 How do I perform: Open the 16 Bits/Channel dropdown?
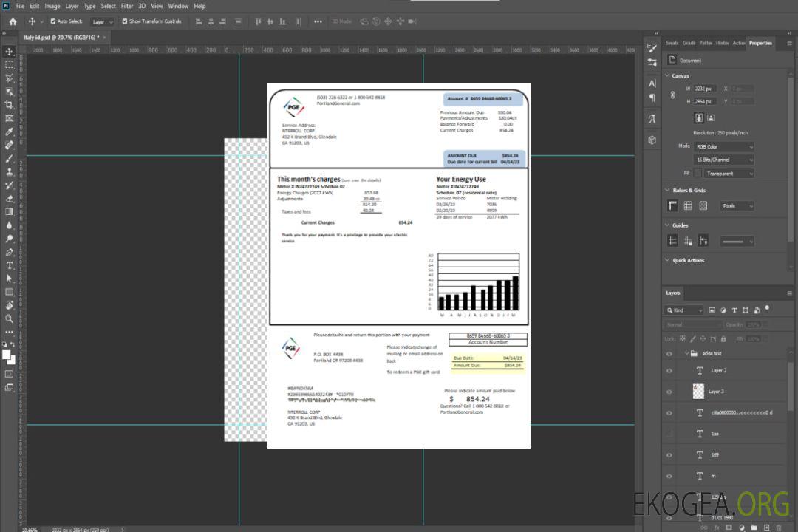click(x=723, y=160)
